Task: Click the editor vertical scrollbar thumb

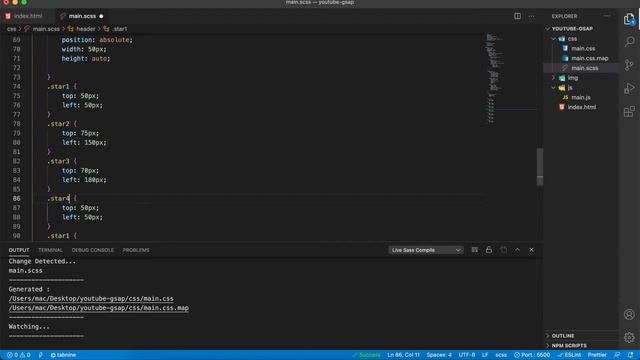Action: coord(540,167)
